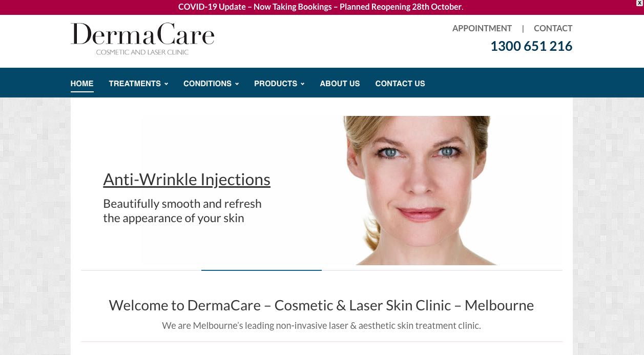The width and height of the screenshot is (644, 355).
Task: Go to the Home menu item
Action: click(x=82, y=83)
